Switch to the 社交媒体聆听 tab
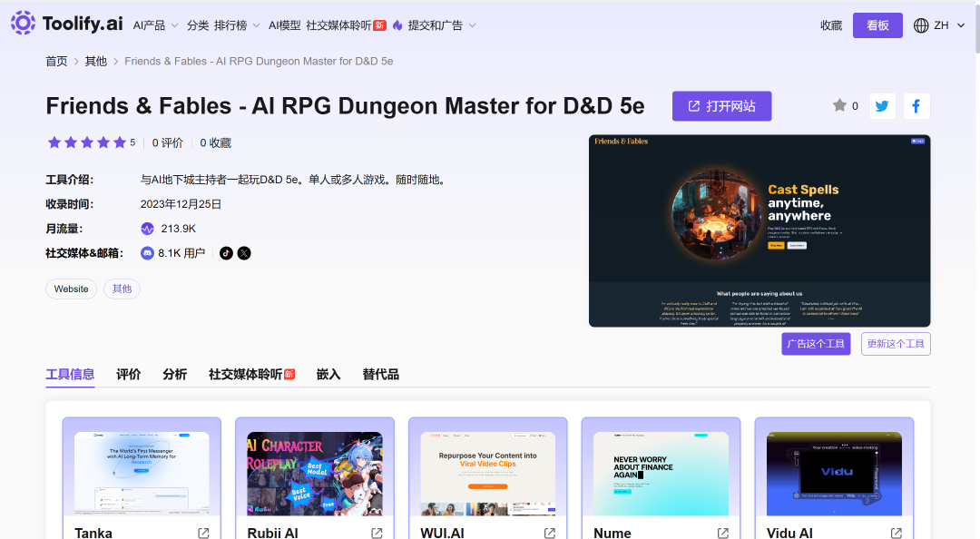This screenshot has width=980, height=539. pyautogui.click(x=252, y=375)
